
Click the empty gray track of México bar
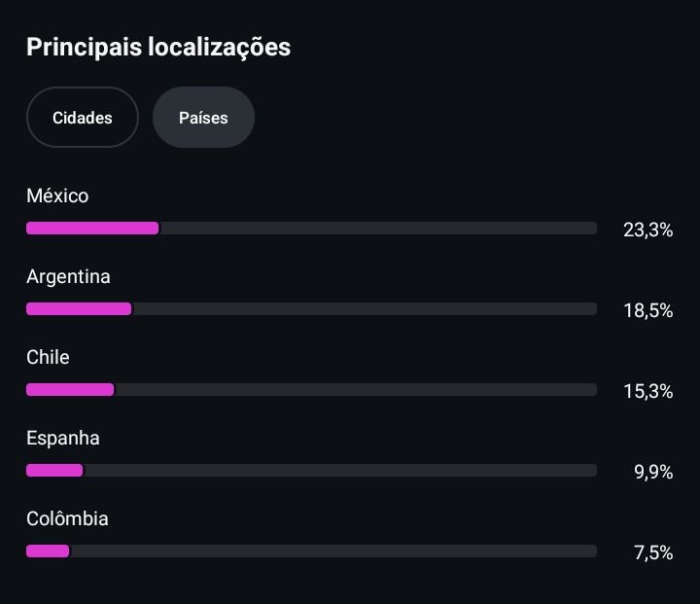377,229
